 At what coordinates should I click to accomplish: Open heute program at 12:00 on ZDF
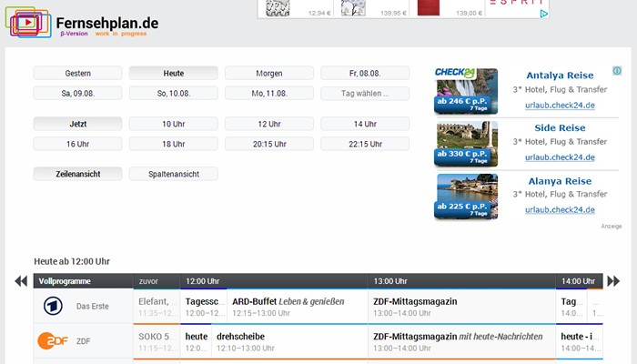196,341
